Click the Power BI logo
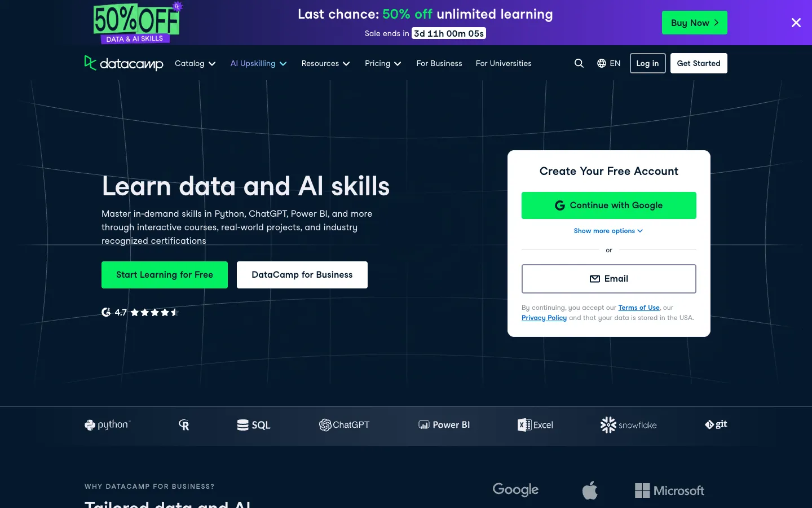 444,425
